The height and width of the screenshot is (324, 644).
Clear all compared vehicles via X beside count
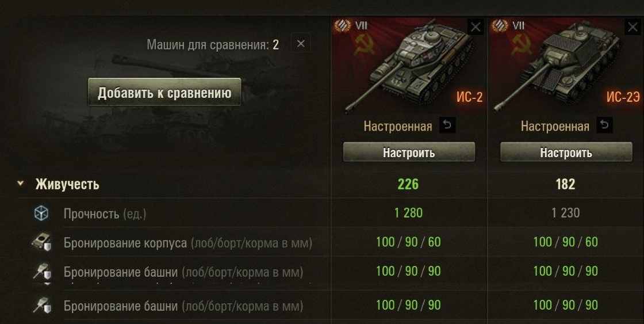pos(301,44)
